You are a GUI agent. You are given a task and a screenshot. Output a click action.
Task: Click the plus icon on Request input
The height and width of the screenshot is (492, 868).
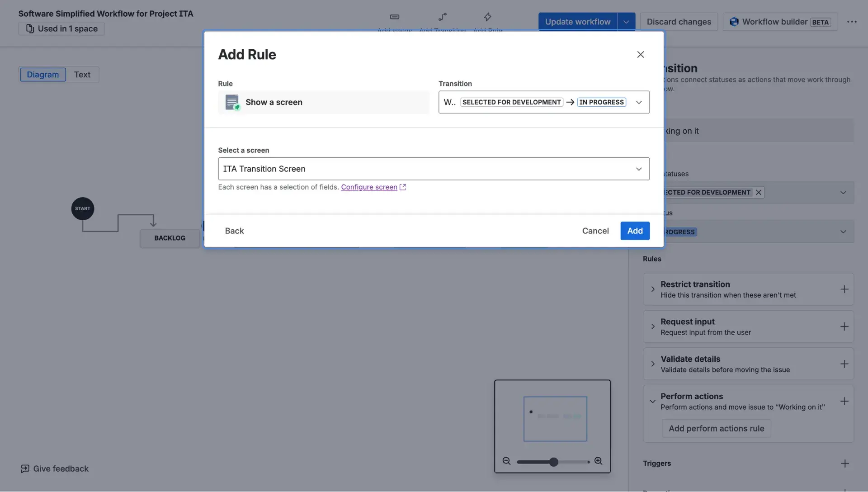coord(845,326)
